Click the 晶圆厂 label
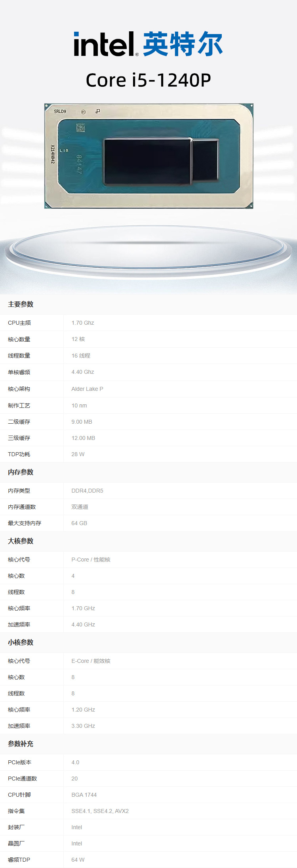Image resolution: width=297 pixels, height=868 pixels. point(16,843)
